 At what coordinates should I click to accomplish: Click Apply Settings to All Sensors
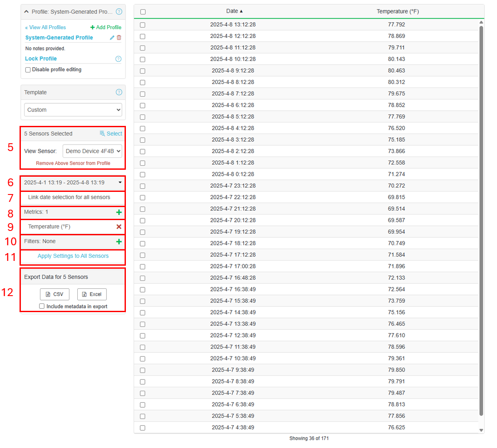tap(73, 256)
